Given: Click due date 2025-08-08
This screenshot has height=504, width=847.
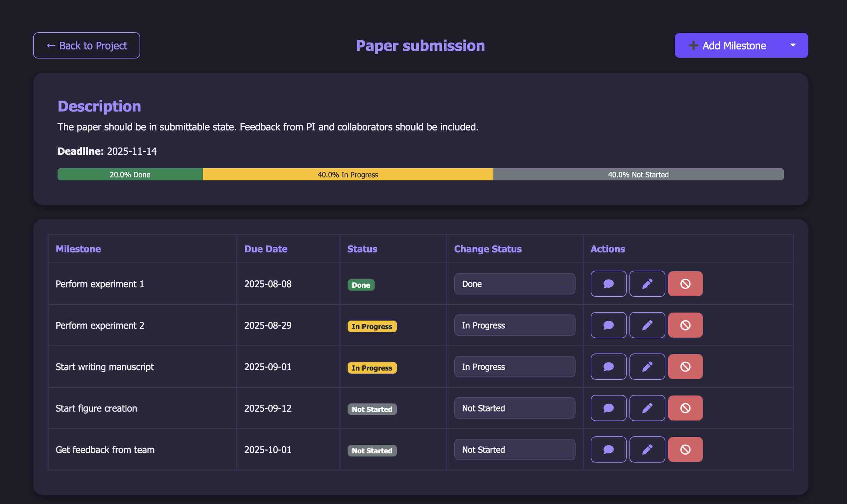Looking at the screenshot, I should tap(268, 284).
